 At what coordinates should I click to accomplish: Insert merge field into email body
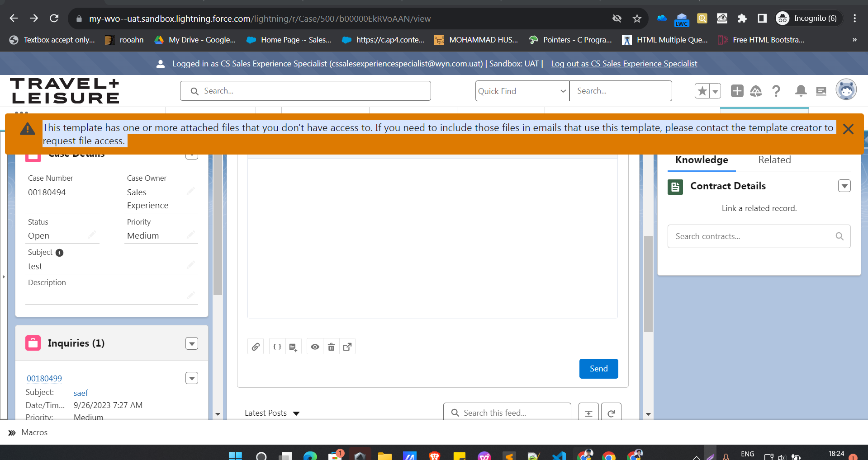coord(277,346)
